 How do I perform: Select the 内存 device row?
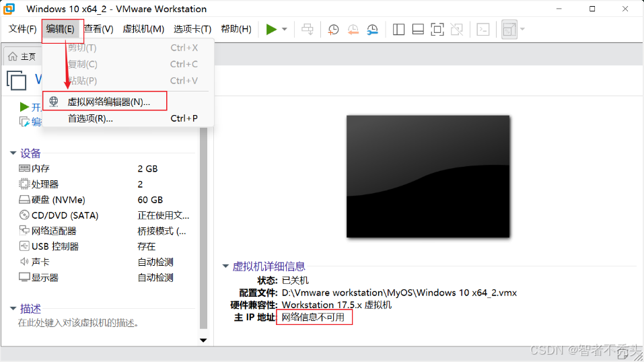coord(104,168)
